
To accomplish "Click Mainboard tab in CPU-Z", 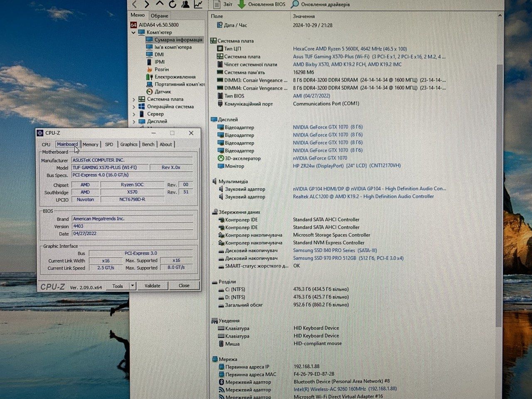I will tap(67, 144).
